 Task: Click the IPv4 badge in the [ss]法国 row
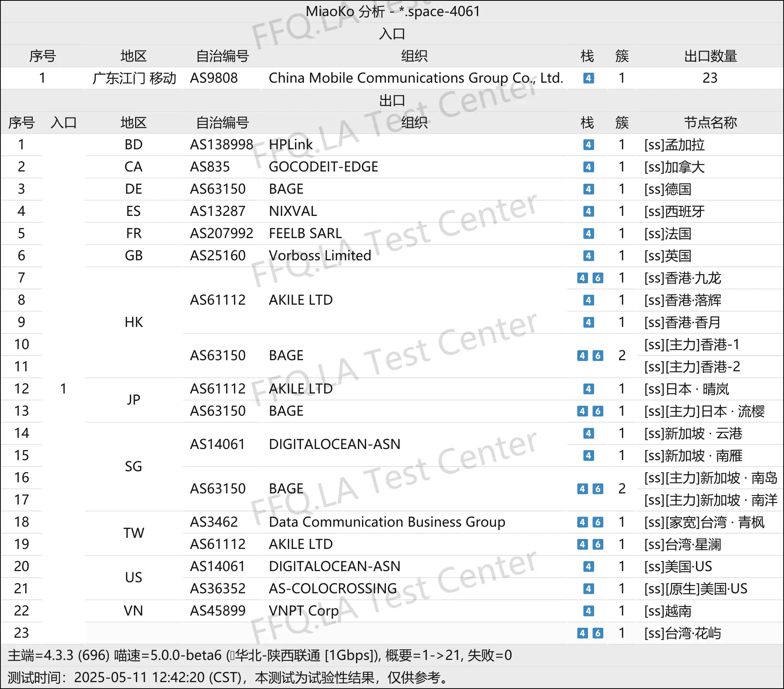point(588,233)
